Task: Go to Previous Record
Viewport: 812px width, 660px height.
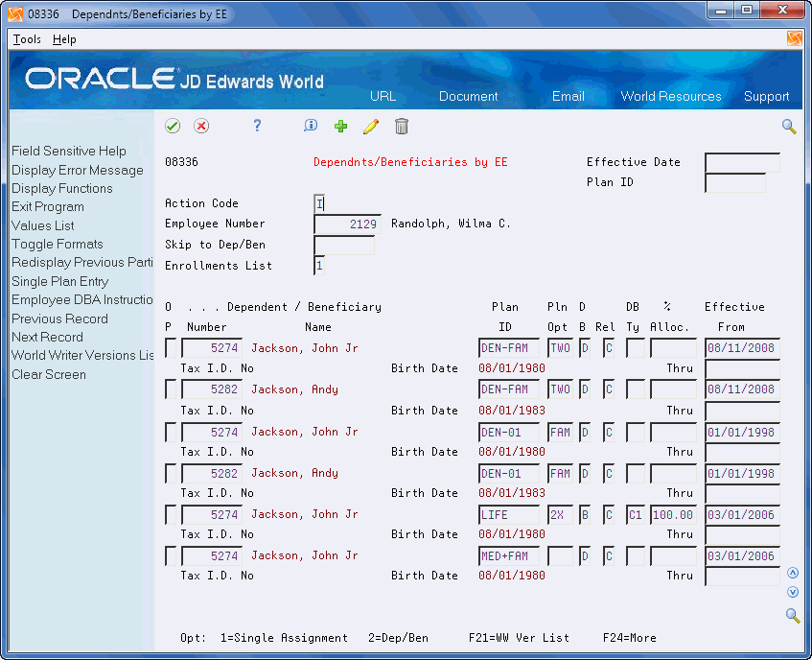Action: tap(59, 318)
